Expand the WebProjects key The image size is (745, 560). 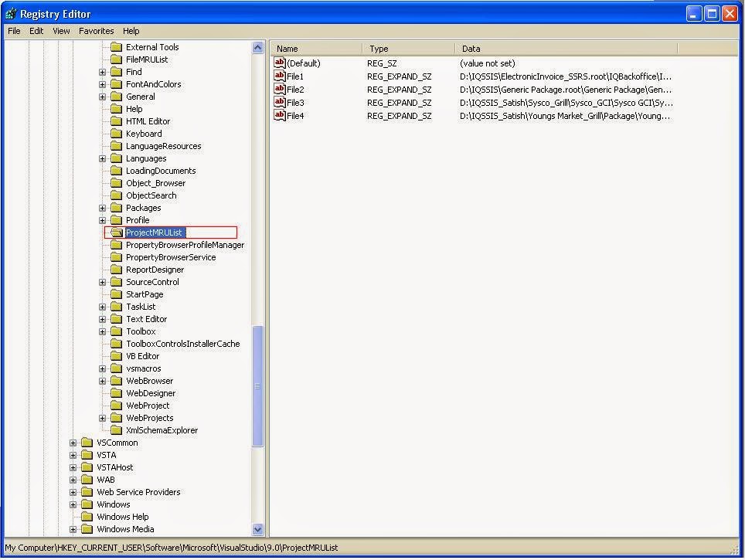tap(102, 418)
